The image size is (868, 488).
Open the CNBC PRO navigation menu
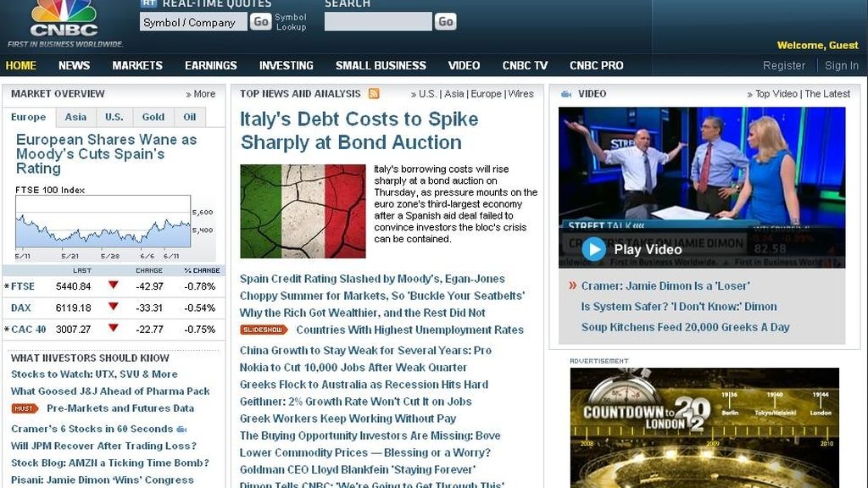[x=596, y=65]
